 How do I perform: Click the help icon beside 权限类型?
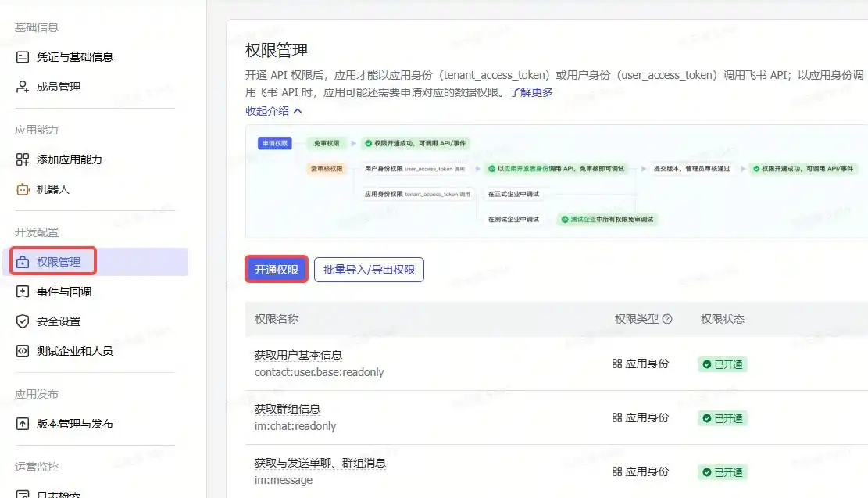(667, 319)
